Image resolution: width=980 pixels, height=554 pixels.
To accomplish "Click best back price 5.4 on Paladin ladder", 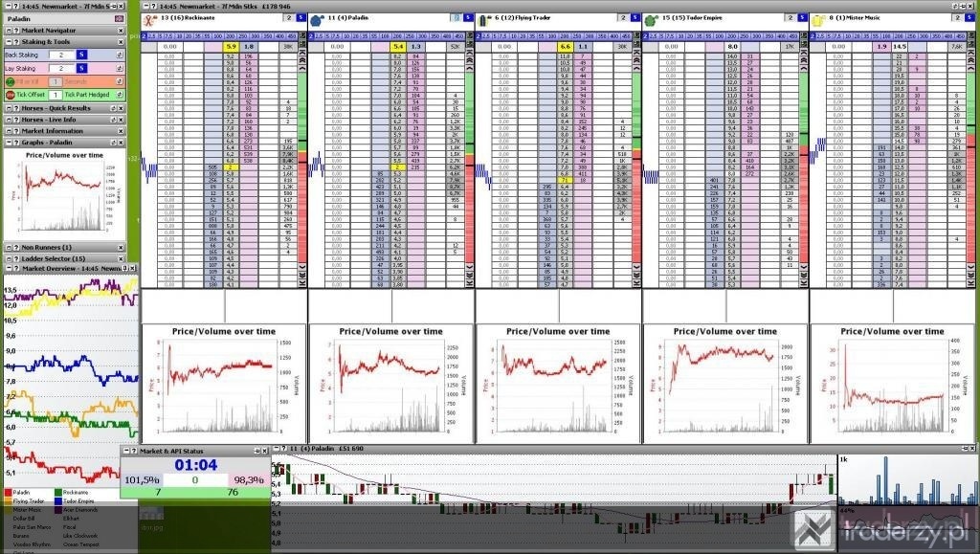I will (x=398, y=46).
